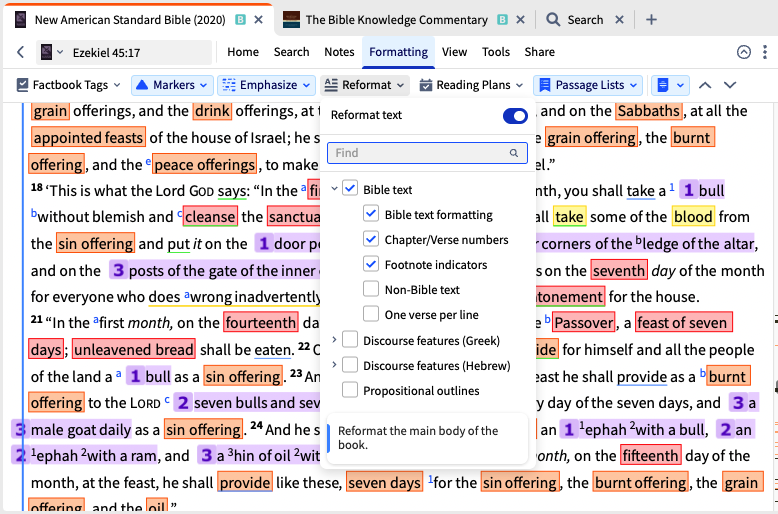778x514 pixels.
Task: Toggle the Reformat text switch off
Action: click(515, 116)
